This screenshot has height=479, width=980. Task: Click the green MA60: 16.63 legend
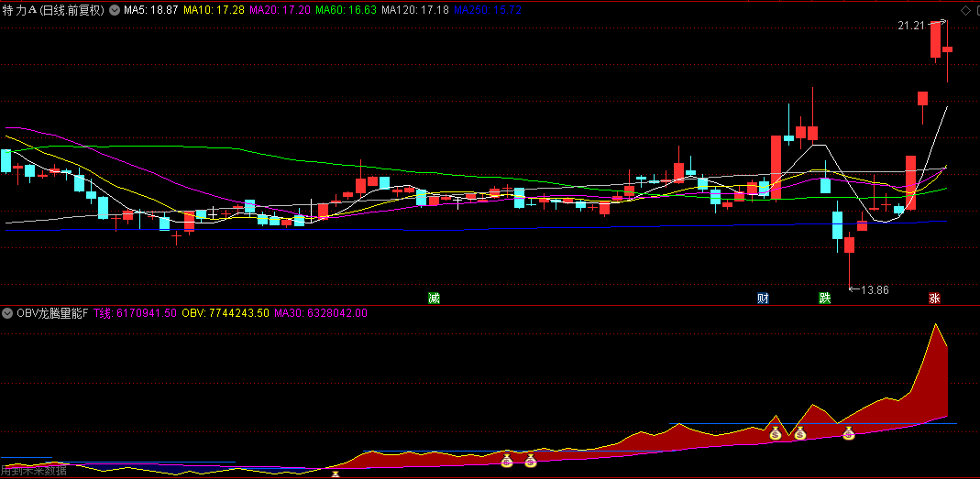pyautogui.click(x=347, y=10)
